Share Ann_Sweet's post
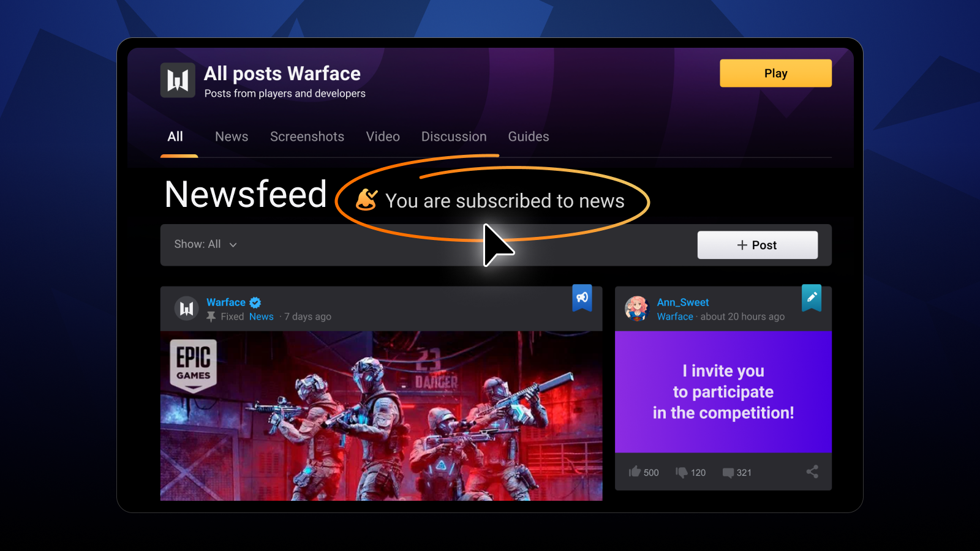Image resolution: width=980 pixels, height=551 pixels. (x=812, y=471)
